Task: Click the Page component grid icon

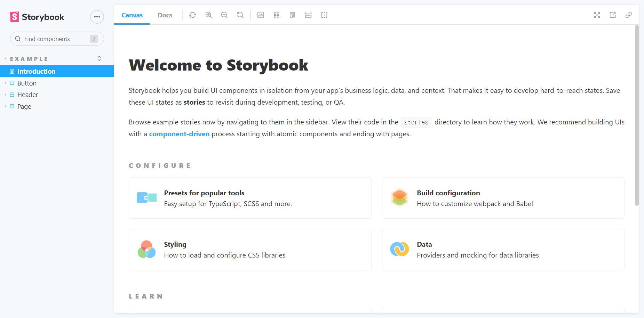Action: click(x=12, y=106)
